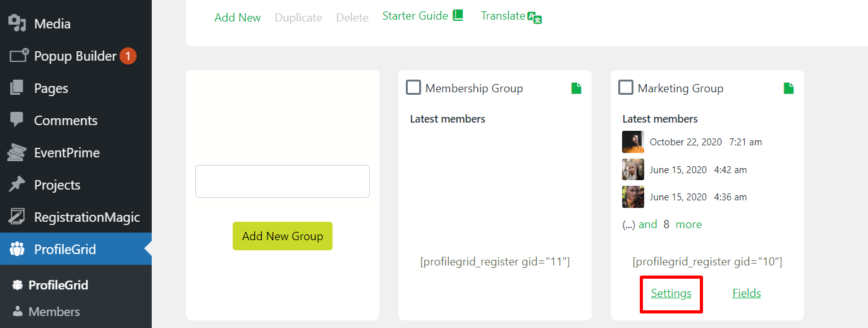
Task: Click the ProfileGrid people icon
Action: coord(17,249)
